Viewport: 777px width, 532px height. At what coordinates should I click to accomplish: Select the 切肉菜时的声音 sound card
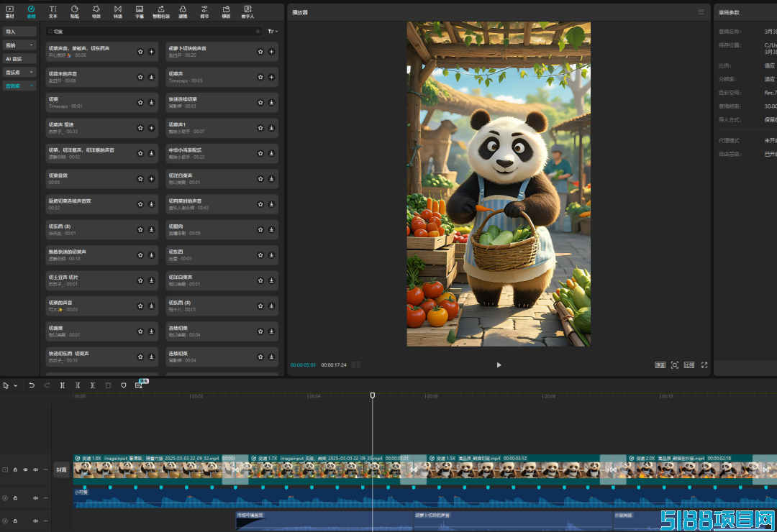click(x=222, y=204)
